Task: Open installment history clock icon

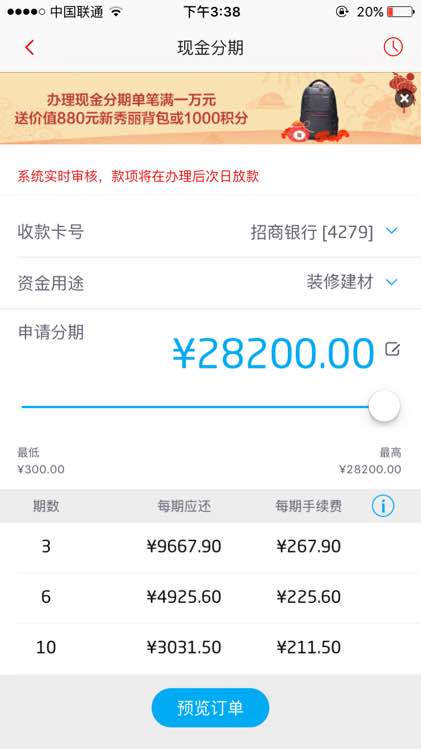Action: pos(393,47)
